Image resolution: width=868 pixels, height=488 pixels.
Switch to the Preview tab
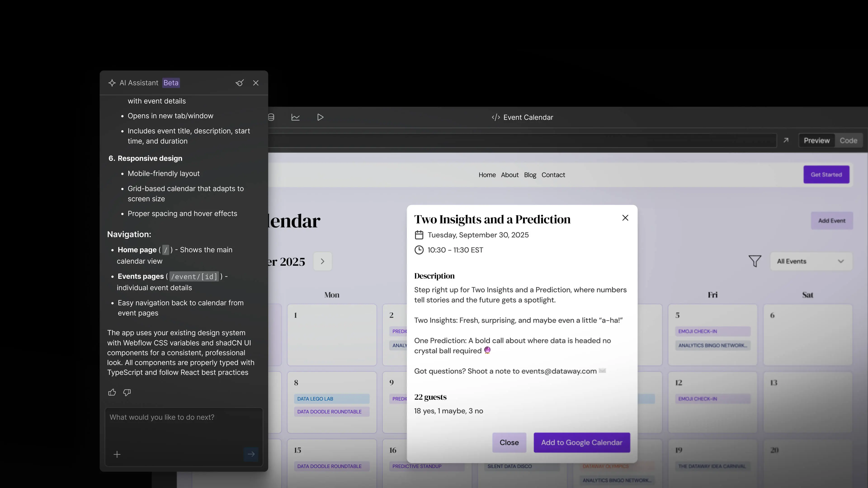pos(816,141)
